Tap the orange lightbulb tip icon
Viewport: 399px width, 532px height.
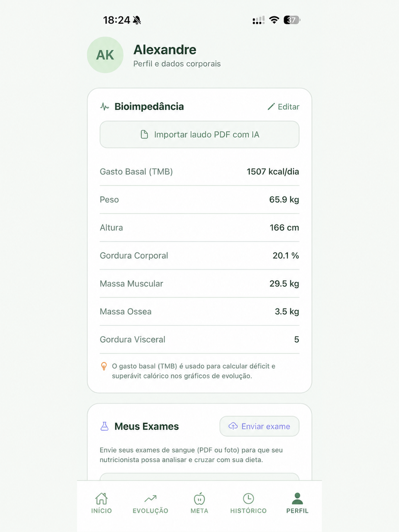(104, 366)
